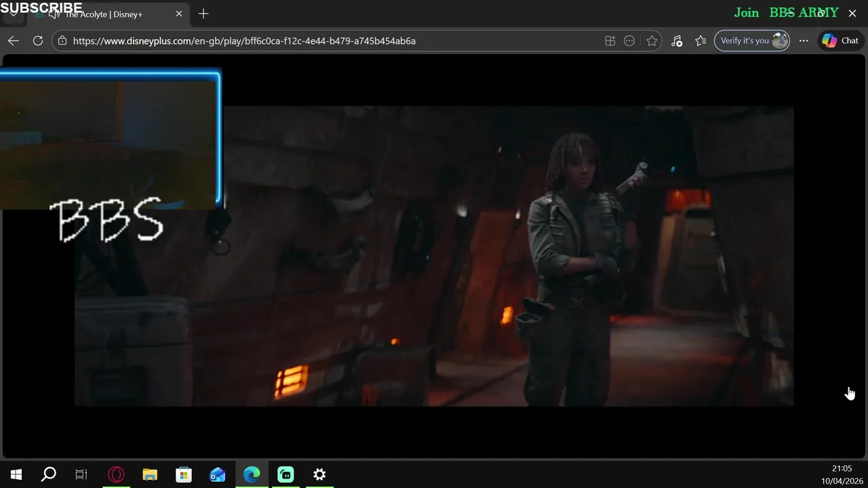View site information via the padlock icon
The height and width of the screenshot is (488, 868).
[62, 41]
